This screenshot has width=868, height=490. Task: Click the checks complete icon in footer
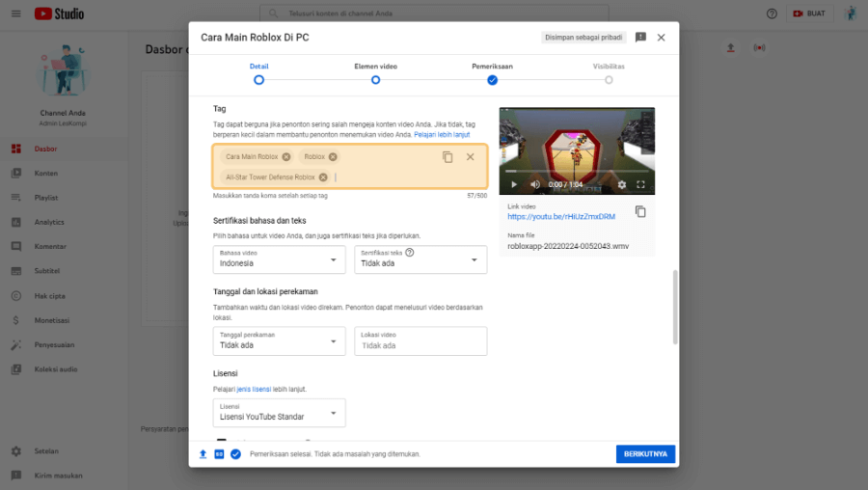tap(236, 454)
